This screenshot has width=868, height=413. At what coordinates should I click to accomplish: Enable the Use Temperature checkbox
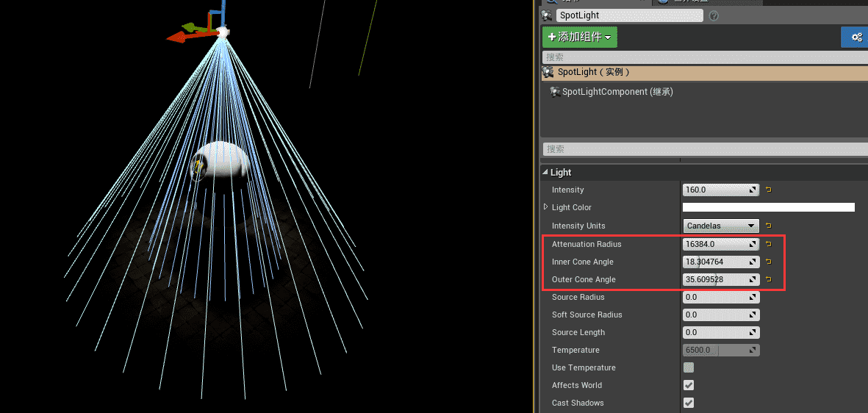click(x=689, y=367)
